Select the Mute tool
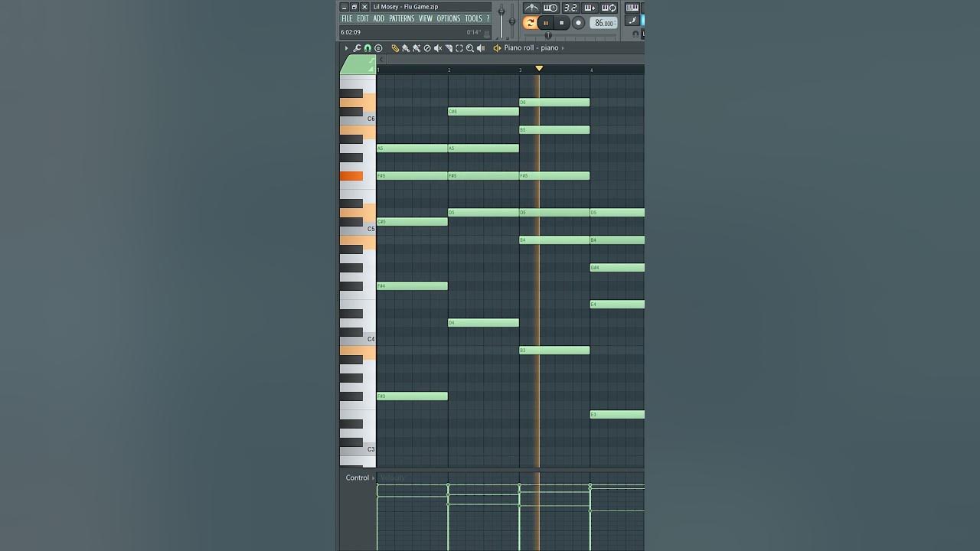 click(438, 48)
